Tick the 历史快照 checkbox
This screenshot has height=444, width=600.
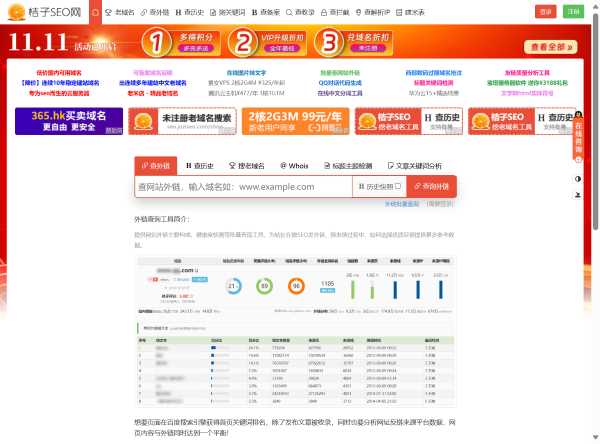click(398, 186)
